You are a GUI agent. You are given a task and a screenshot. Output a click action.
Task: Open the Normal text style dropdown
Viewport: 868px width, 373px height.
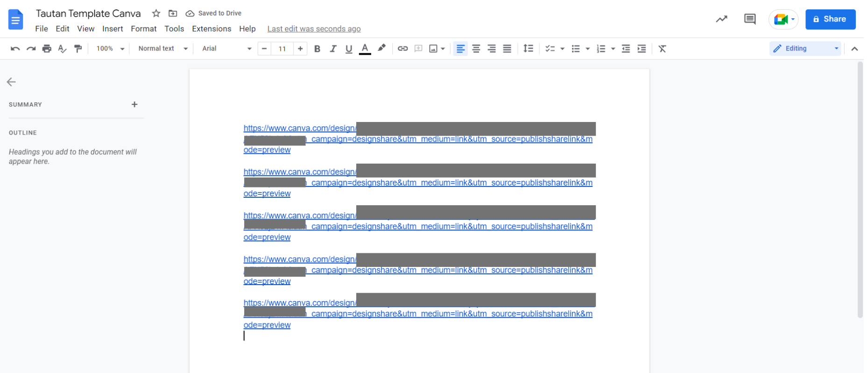point(162,49)
